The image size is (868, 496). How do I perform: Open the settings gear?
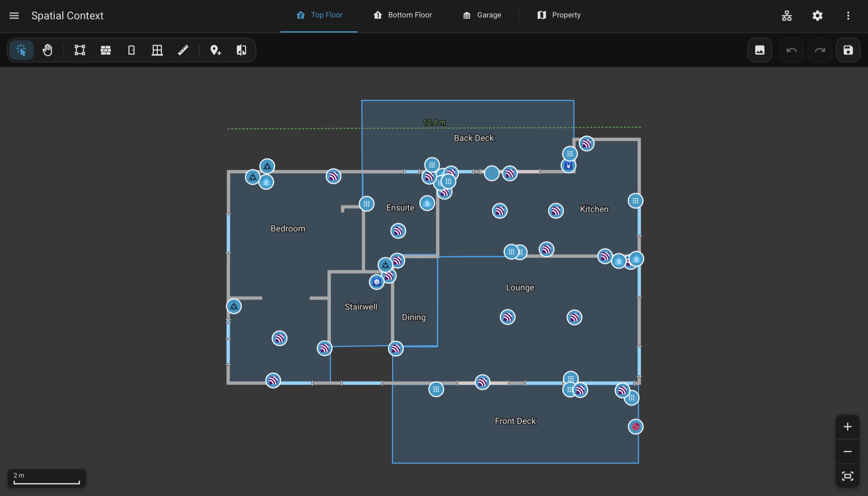(817, 16)
